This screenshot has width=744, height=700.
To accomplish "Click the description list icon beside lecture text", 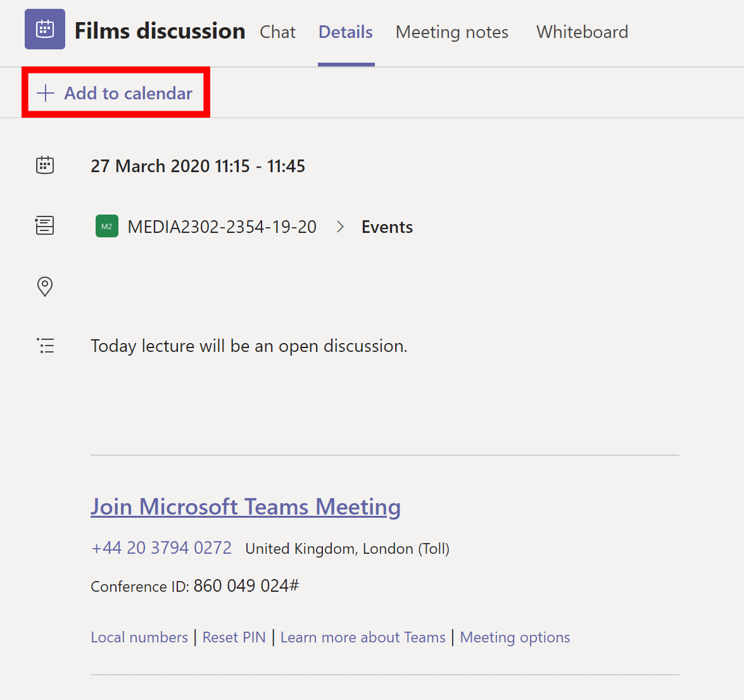I will 46,346.
